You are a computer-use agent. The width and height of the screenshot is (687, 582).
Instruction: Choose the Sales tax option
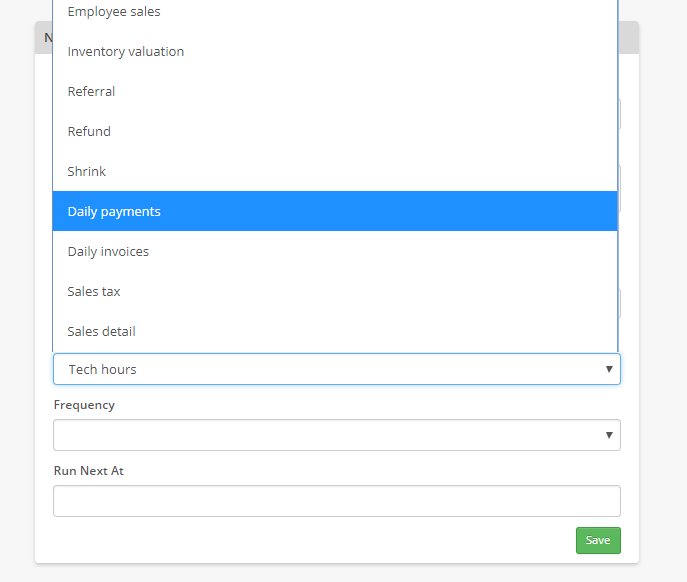(x=94, y=291)
